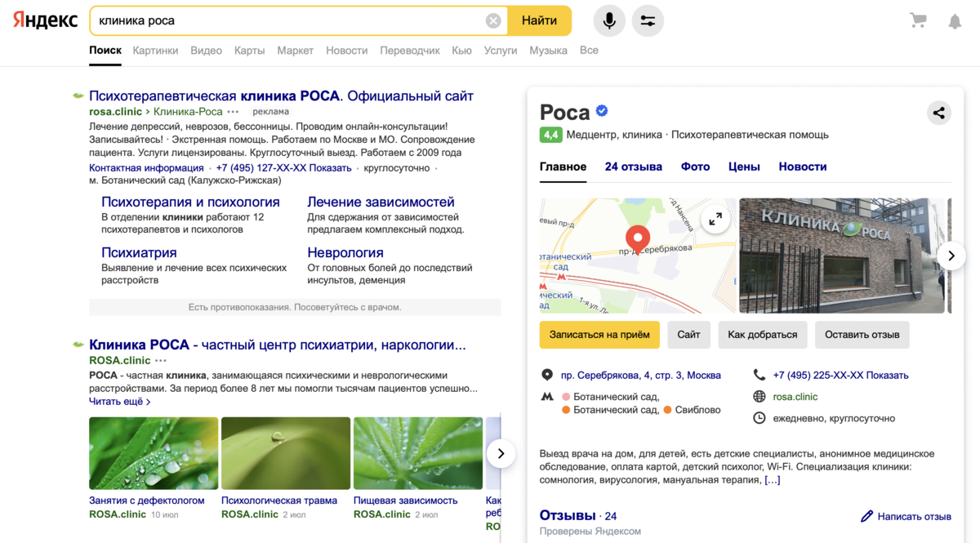Open the rosa.clinic link in the card
The image size is (980, 543).
click(x=795, y=397)
